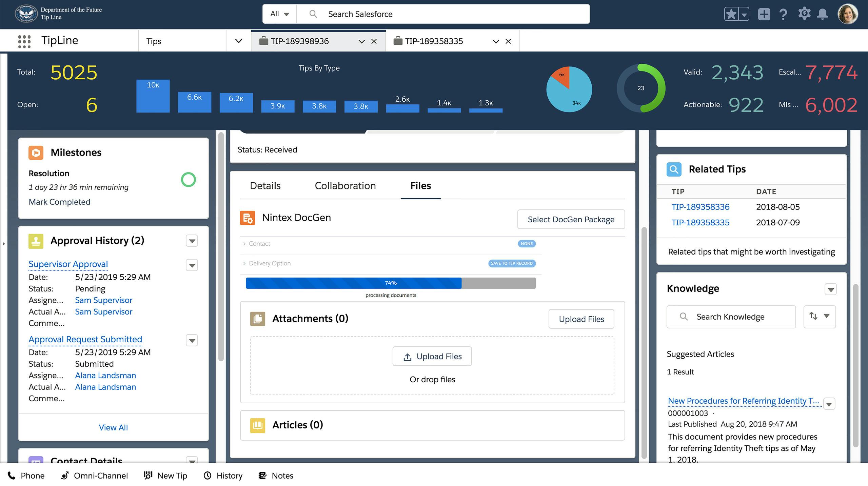Click the Milestones panel icon
The width and height of the screenshot is (868, 486).
tap(36, 152)
